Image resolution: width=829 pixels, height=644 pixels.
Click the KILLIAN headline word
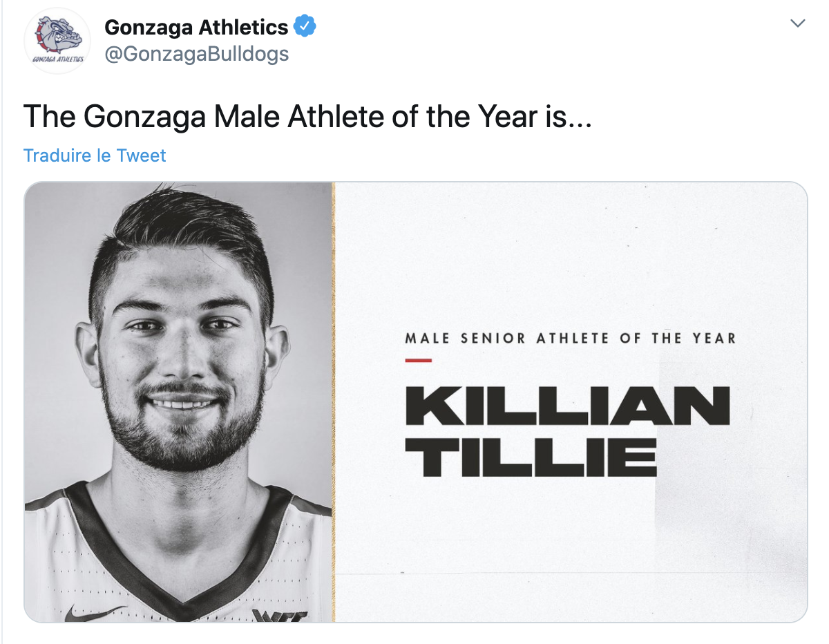[x=567, y=406]
